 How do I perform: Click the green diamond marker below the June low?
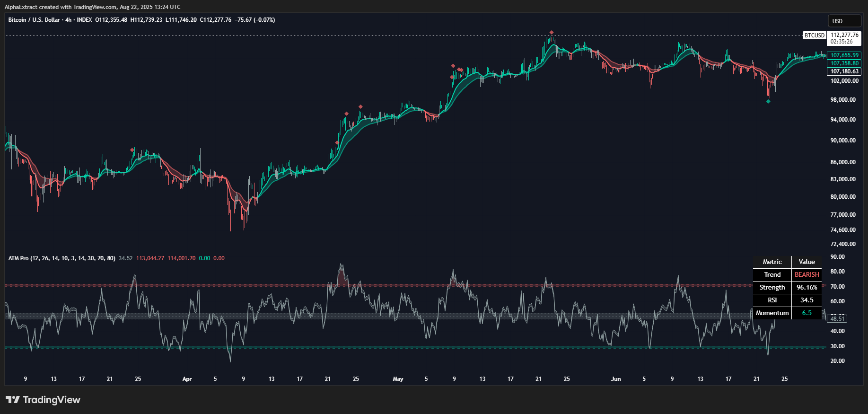768,101
